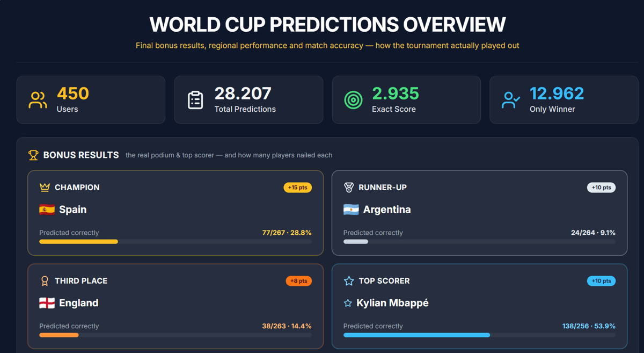
Task: Click the user-check icon for Only Winner
Action: coord(511,100)
